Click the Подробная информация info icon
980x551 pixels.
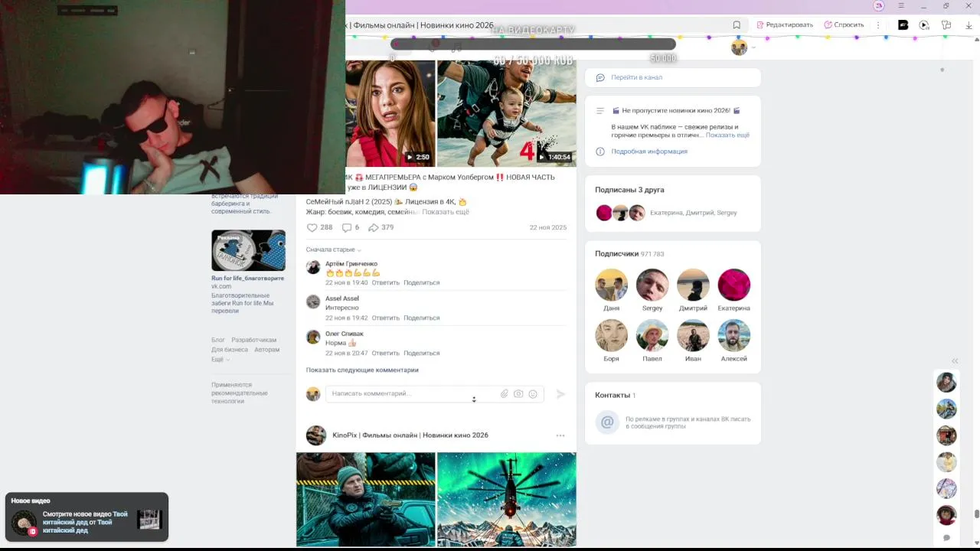pos(600,152)
